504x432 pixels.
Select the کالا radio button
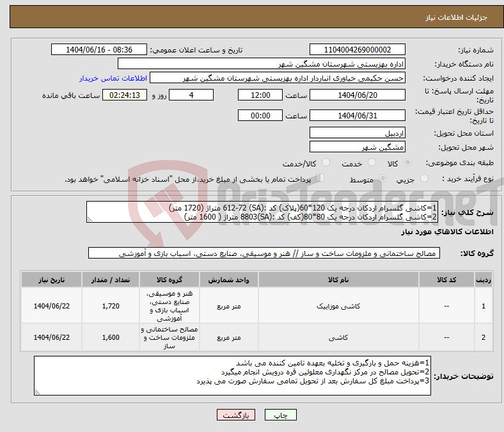(x=407, y=163)
